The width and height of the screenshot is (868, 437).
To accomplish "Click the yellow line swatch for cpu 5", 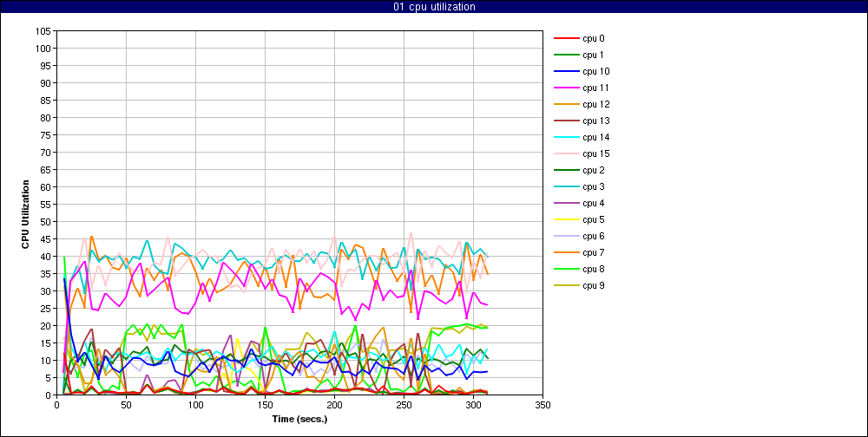I will [566, 219].
